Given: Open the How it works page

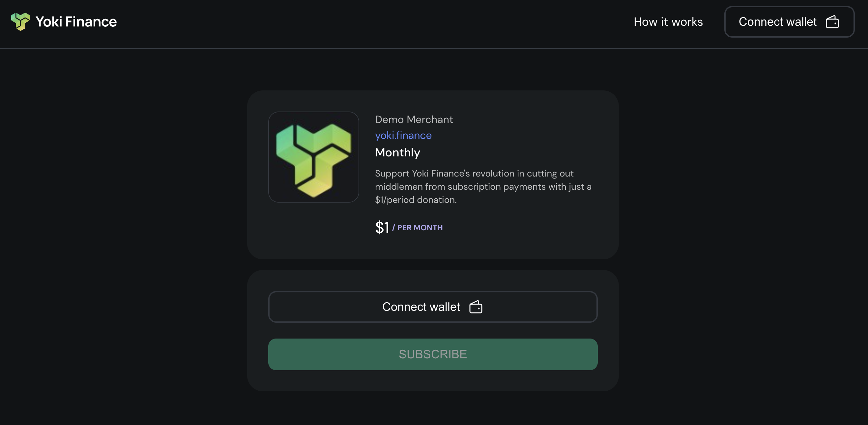Looking at the screenshot, I should point(668,21).
